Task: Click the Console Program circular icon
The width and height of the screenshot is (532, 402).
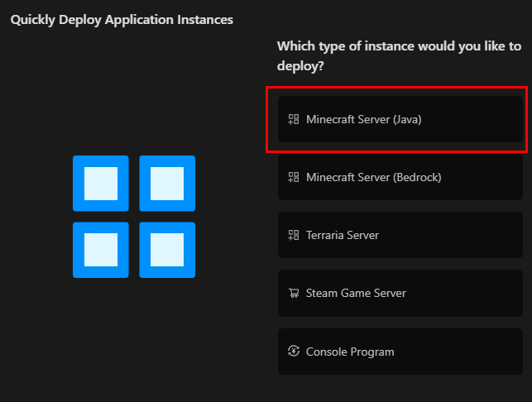Action: [293, 352]
